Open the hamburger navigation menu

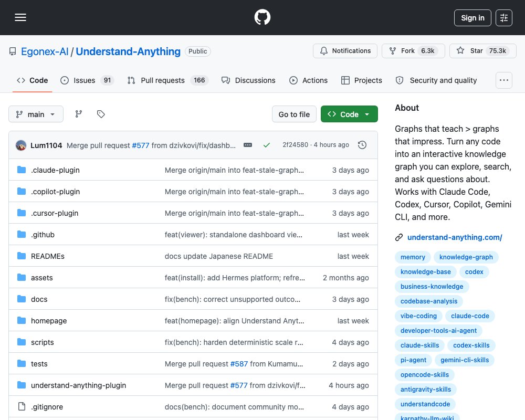pyautogui.click(x=20, y=17)
